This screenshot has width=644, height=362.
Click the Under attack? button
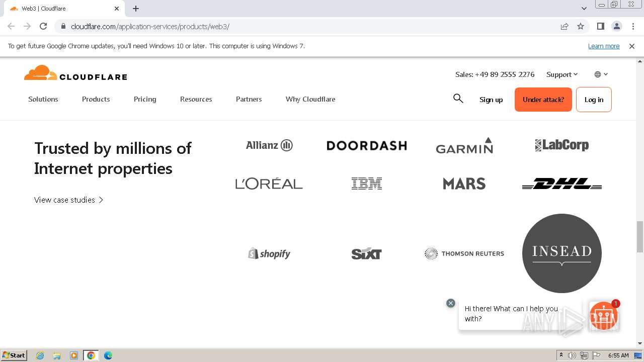coord(543,100)
